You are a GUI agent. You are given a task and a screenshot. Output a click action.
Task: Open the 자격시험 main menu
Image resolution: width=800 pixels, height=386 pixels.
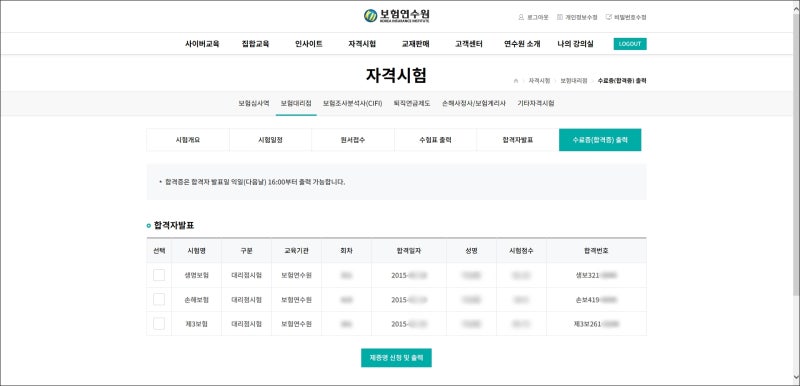point(362,44)
